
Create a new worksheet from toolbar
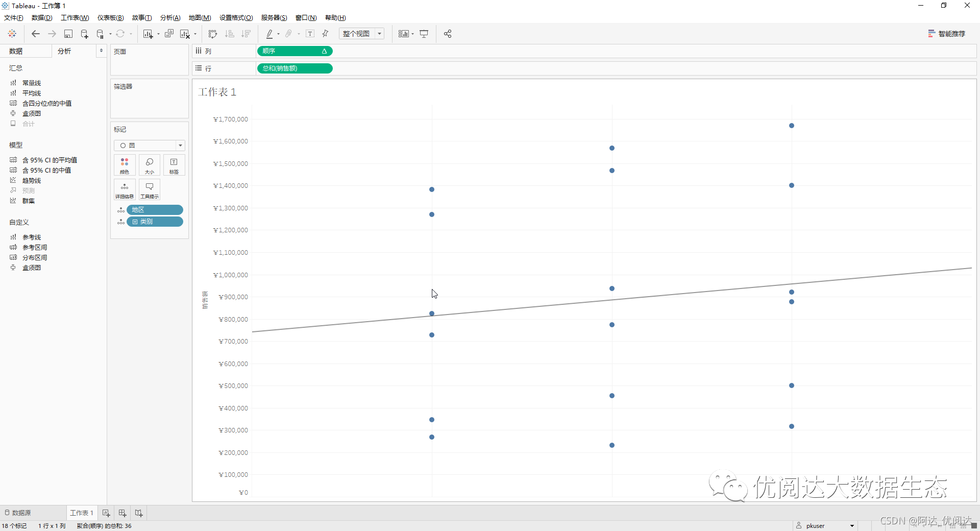click(148, 34)
